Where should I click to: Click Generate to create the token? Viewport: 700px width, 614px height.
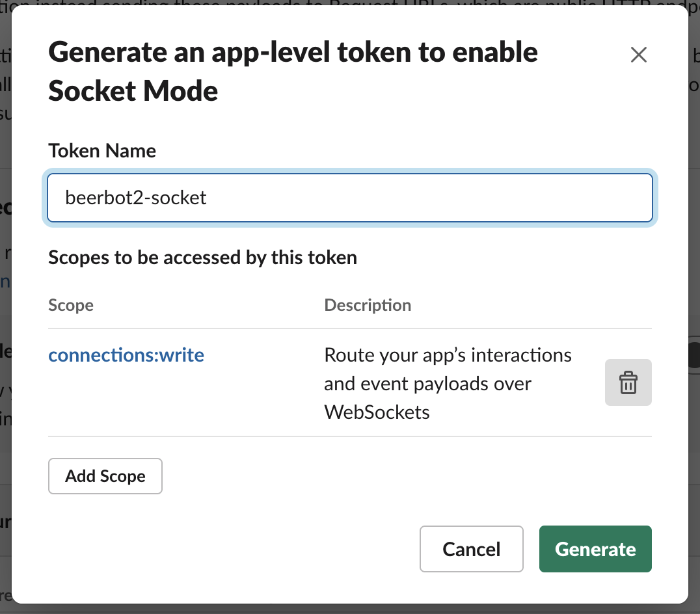595,549
